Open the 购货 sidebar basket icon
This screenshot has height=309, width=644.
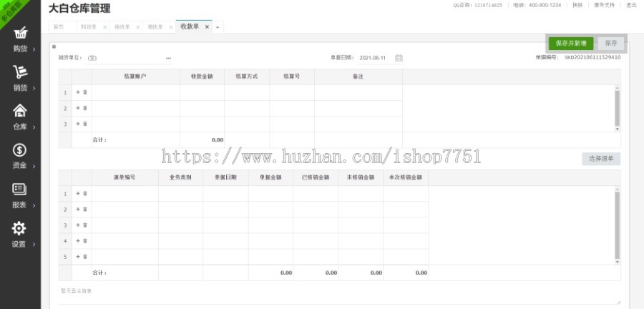[20, 33]
